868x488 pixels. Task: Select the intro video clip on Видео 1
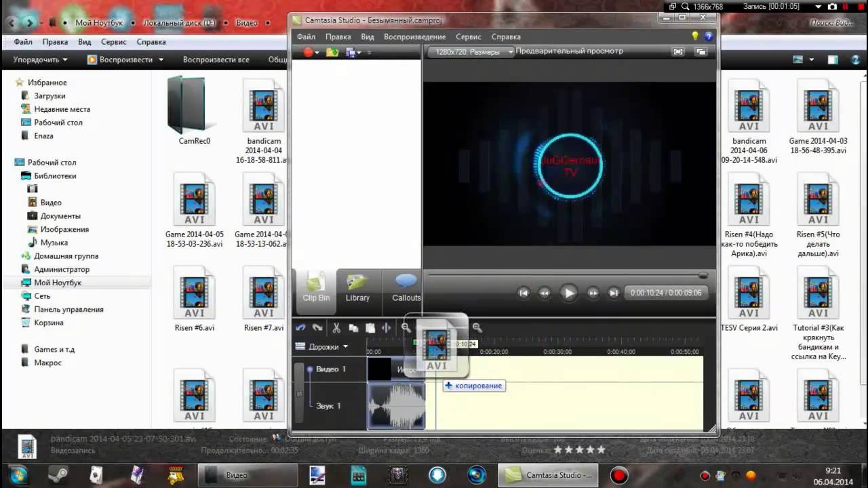[396, 369]
